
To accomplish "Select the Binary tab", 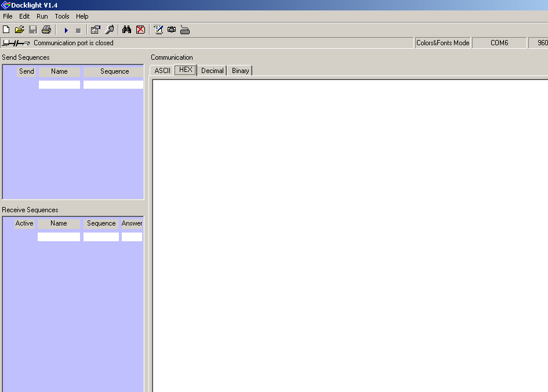I will click(x=241, y=71).
